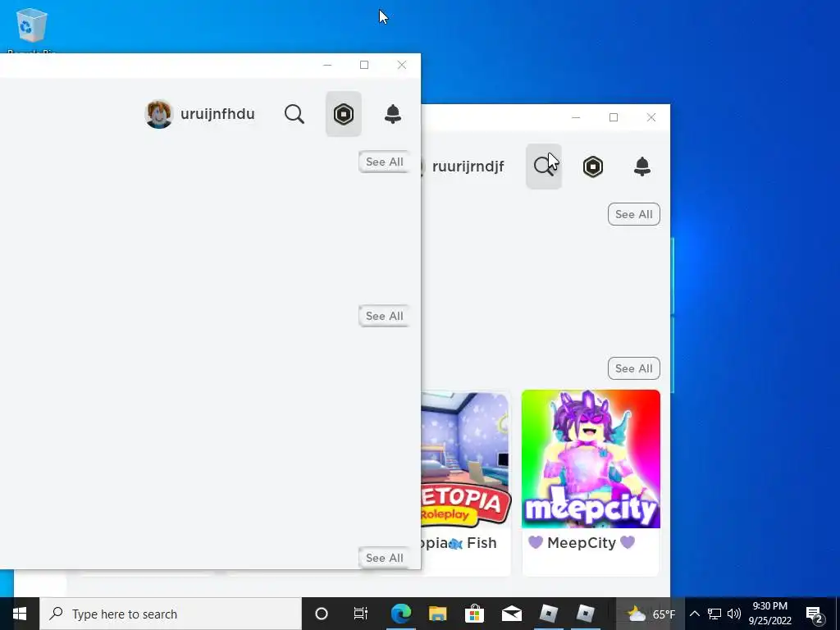The image size is (840, 630).
Task: Open notifications bell in ruurijrndjf window
Action: point(641,167)
